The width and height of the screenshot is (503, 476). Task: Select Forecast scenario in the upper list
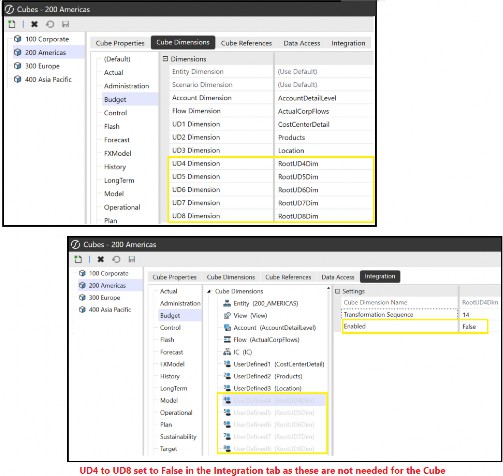coord(117,140)
